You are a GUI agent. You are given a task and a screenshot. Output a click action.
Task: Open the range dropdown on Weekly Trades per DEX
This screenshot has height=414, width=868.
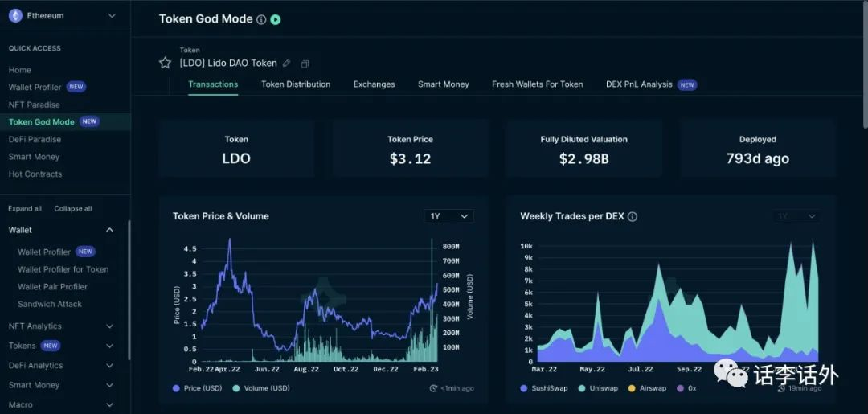[796, 216]
